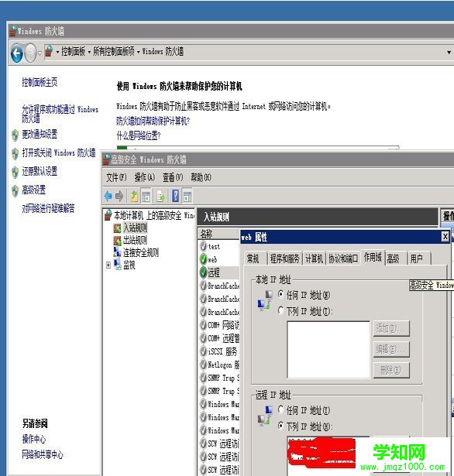This screenshot has height=476, width=454.
Task: Select the test inbound rule
Action: pos(214,246)
